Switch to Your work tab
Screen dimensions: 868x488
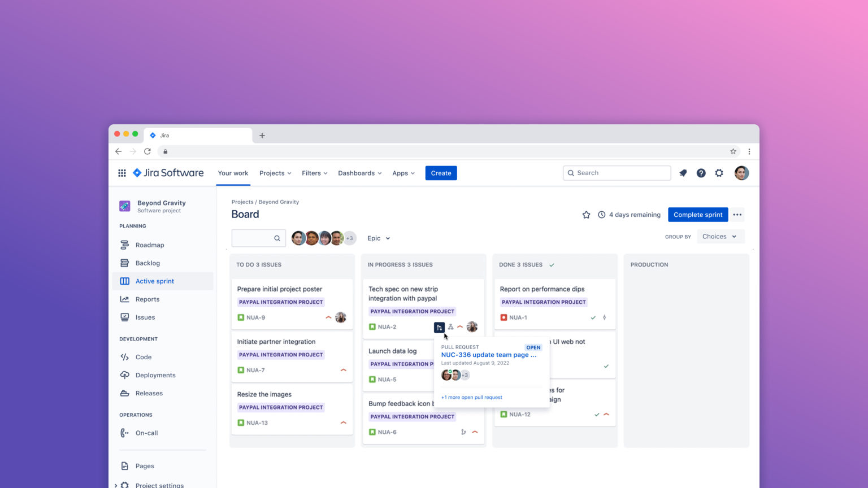(233, 173)
